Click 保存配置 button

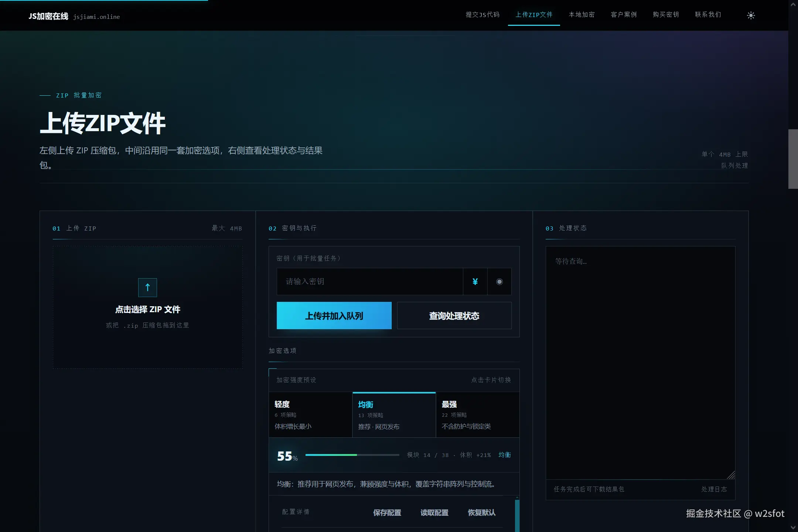coord(387,513)
